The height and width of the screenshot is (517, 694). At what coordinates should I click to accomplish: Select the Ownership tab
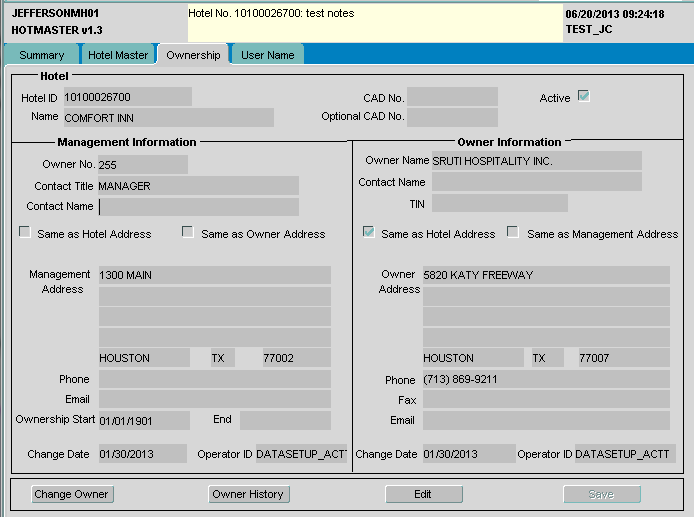point(193,55)
